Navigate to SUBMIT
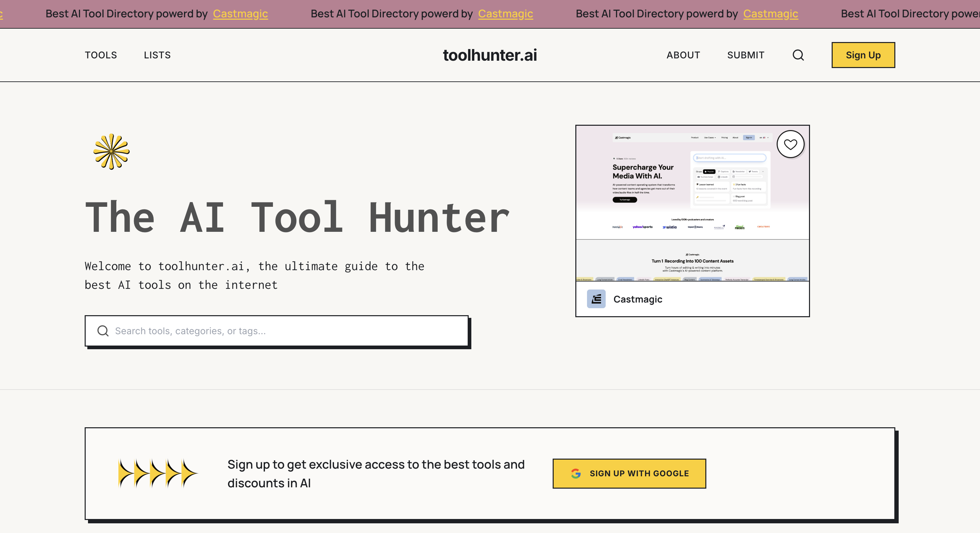980x533 pixels. (x=746, y=55)
